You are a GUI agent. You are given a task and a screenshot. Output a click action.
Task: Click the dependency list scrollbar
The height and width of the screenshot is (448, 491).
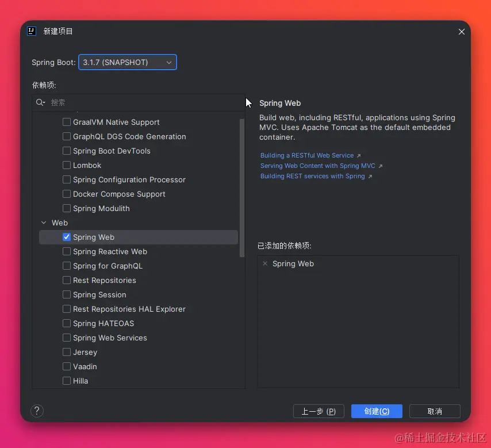click(241, 188)
